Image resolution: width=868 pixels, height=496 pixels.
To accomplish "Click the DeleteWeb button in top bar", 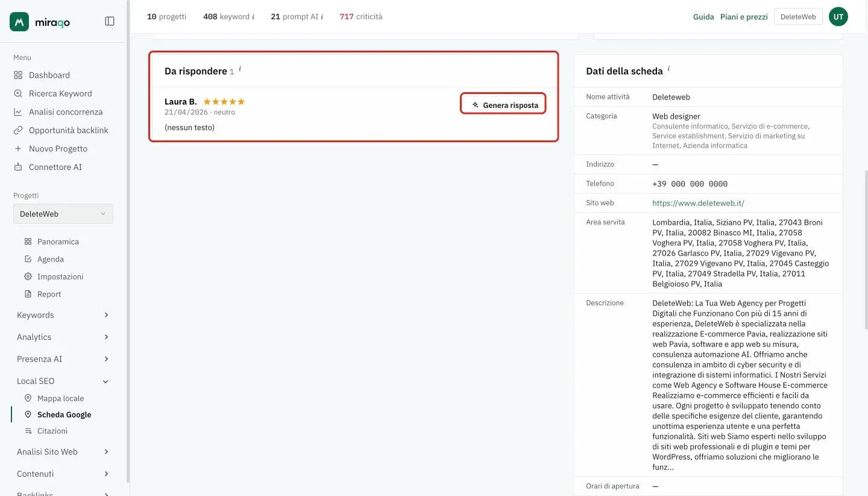I will [x=798, y=17].
